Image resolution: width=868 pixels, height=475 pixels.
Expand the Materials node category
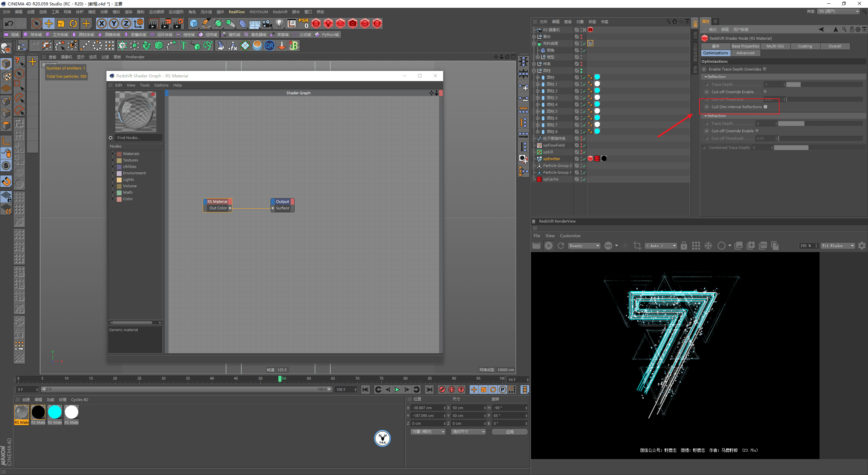click(113, 154)
